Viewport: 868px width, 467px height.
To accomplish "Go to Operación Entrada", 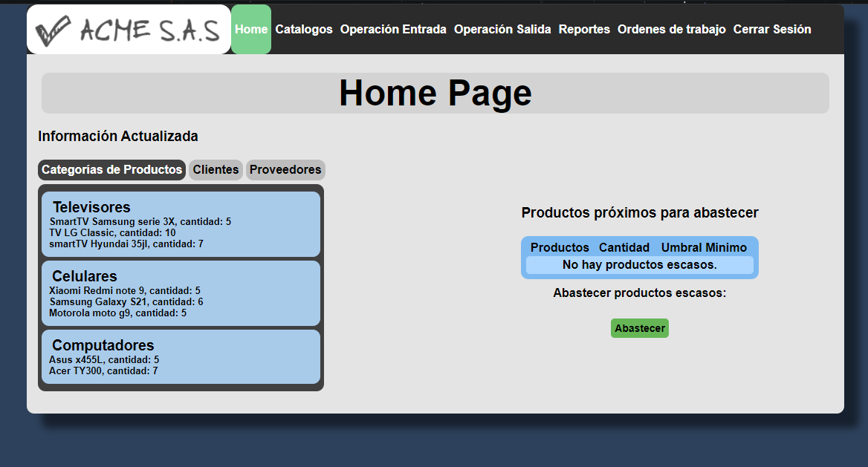I will [x=393, y=29].
